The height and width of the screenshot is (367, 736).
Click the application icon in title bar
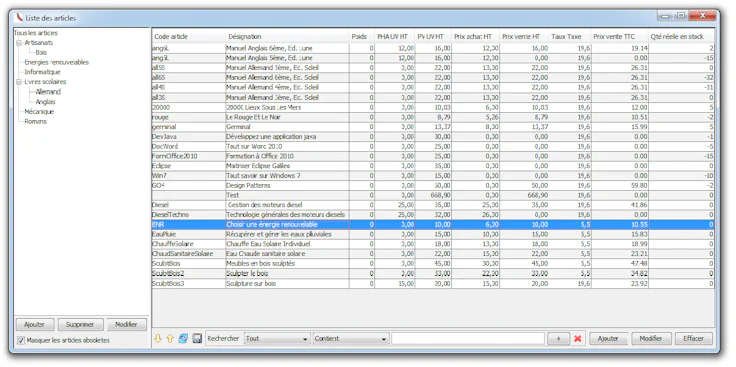(x=19, y=18)
